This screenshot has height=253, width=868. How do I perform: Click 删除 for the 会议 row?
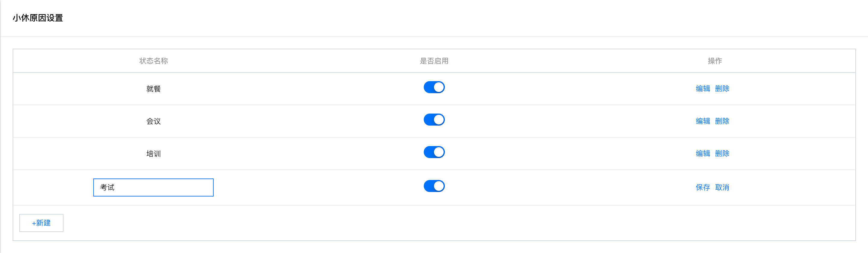click(722, 121)
